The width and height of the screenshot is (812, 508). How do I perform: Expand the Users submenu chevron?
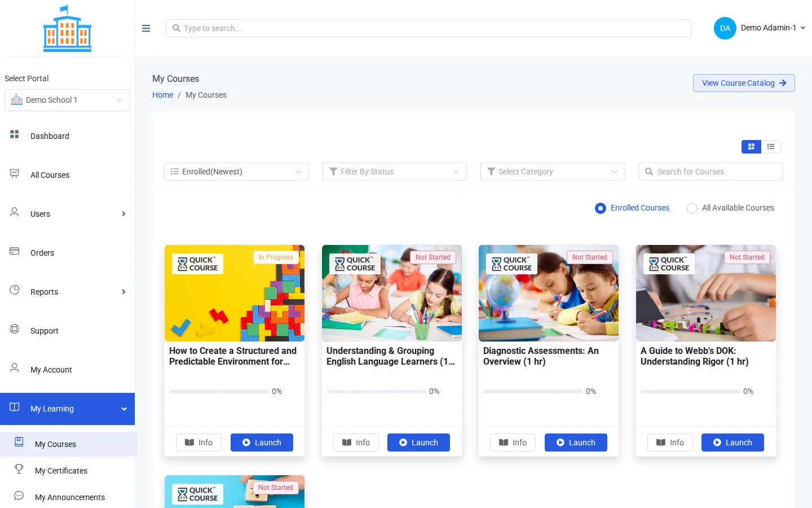(x=123, y=214)
